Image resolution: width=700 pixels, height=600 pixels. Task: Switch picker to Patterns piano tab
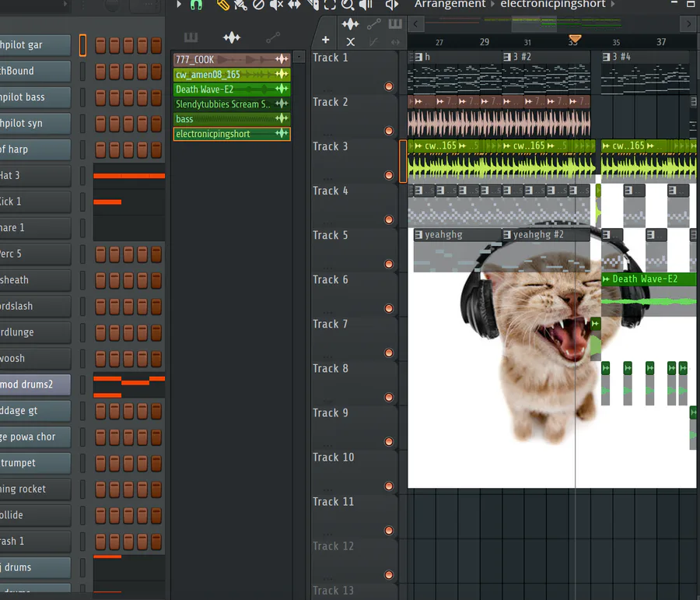[191, 37]
